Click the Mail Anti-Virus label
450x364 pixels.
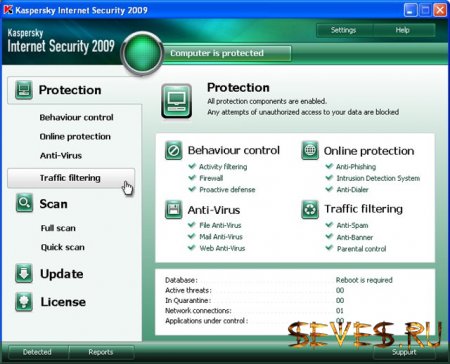221,237
